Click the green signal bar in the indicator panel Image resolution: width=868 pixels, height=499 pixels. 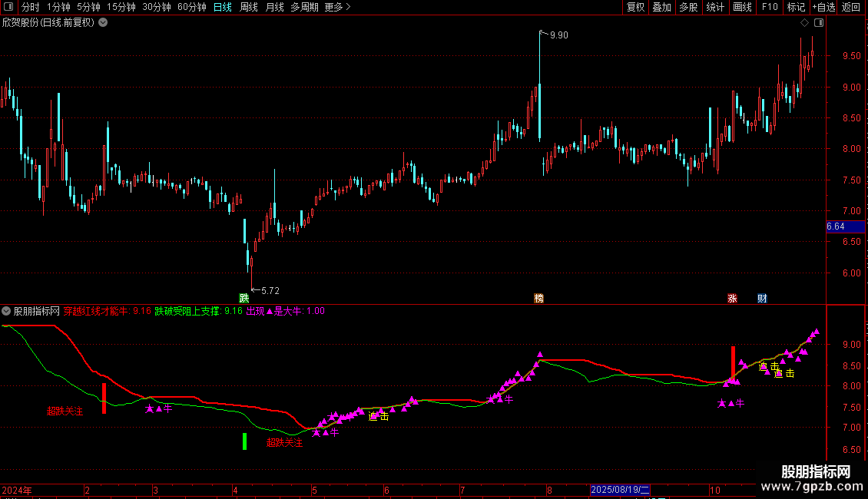pyautogui.click(x=245, y=441)
